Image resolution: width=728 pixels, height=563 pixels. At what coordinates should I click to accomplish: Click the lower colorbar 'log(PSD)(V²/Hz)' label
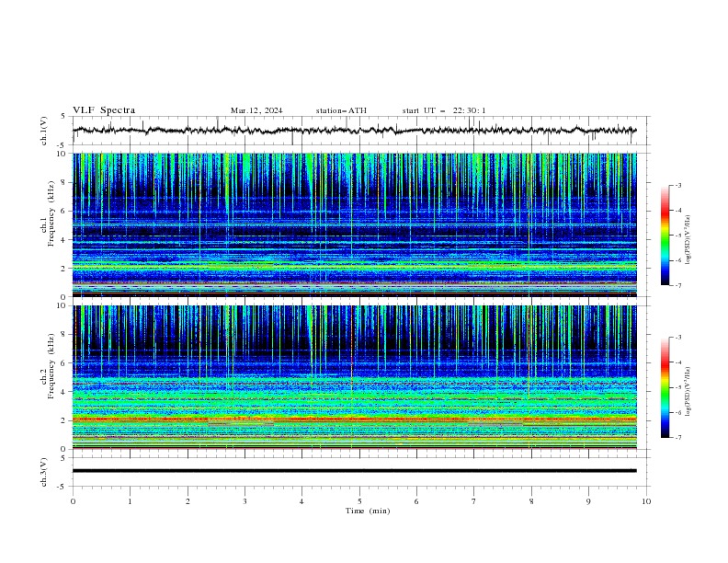(x=688, y=392)
